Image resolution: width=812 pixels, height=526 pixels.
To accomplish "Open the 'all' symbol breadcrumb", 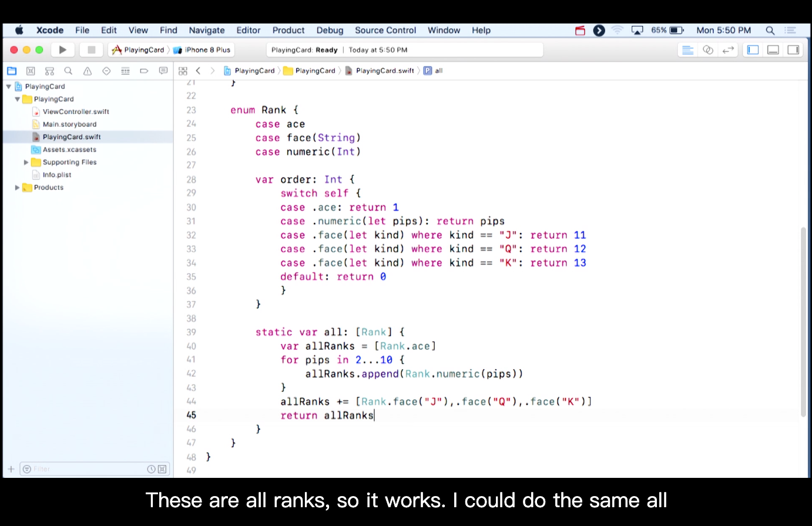I will coord(433,71).
